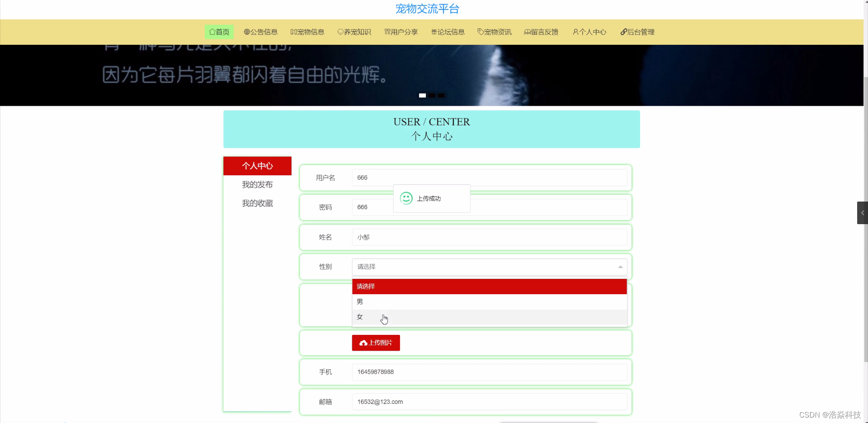Click the circle icon beside 养宠知识
The height and width of the screenshot is (423, 868).
(x=340, y=32)
